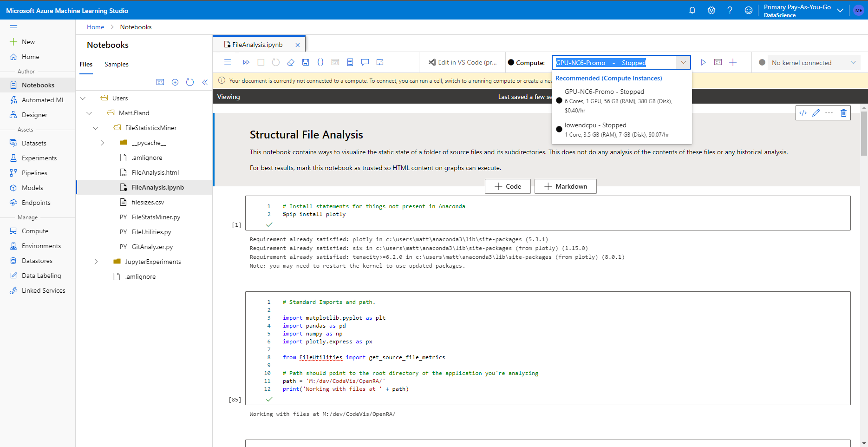Click the Compute name input field
This screenshot has width=868, height=447.
[614, 62]
